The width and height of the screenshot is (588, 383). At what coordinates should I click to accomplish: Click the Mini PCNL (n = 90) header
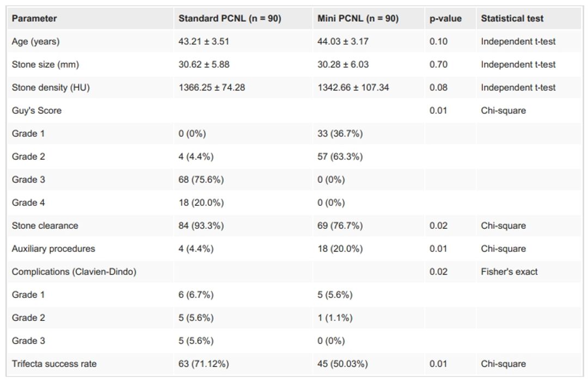358,19
